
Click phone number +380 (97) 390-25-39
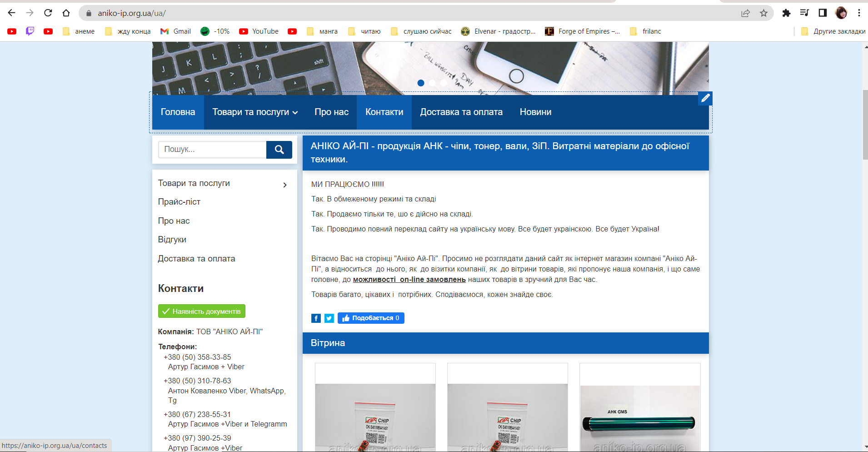coord(197,438)
